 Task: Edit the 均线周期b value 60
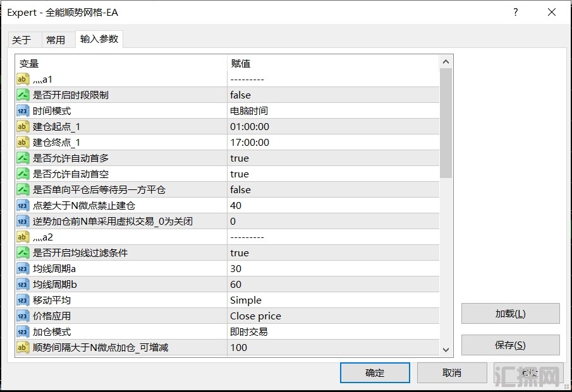point(332,284)
